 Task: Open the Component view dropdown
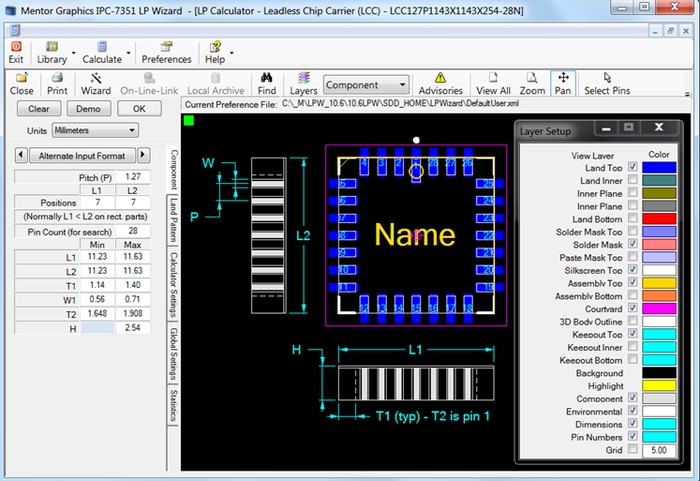pos(366,84)
